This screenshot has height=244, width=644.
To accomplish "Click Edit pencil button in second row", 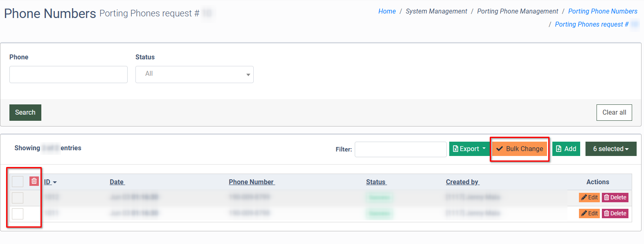I will tap(589, 213).
